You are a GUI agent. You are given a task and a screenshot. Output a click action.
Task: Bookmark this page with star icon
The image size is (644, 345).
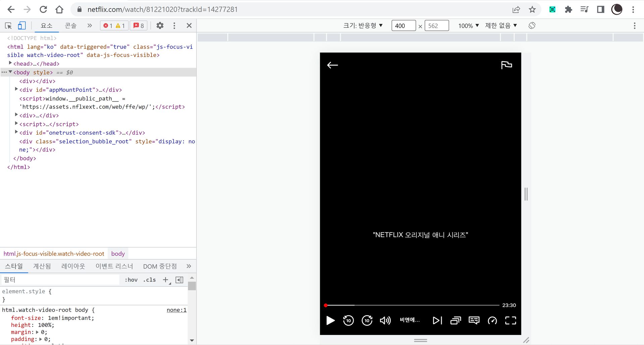pyautogui.click(x=532, y=9)
